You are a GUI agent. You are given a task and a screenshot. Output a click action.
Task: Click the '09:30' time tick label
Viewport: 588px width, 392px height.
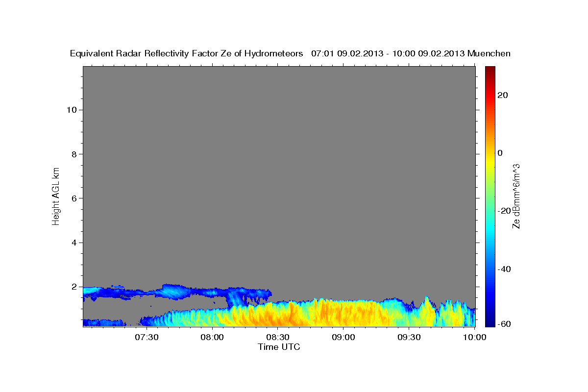pos(409,338)
